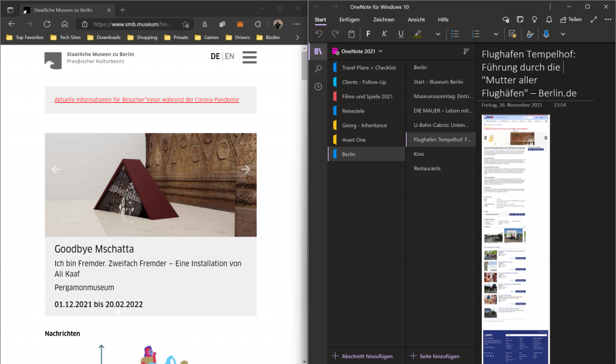The height and width of the screenshot is (364, 616).
Task: Select the Reiseziele section
Action: tap(366, 111)
